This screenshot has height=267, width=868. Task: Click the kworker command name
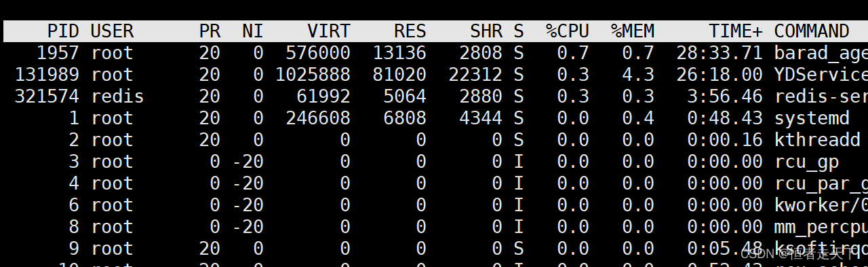coord(821,205)
